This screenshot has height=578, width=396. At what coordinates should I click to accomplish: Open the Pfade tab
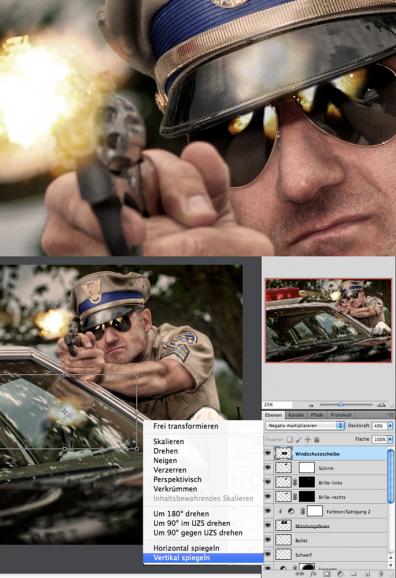click(x=317, y=415)
